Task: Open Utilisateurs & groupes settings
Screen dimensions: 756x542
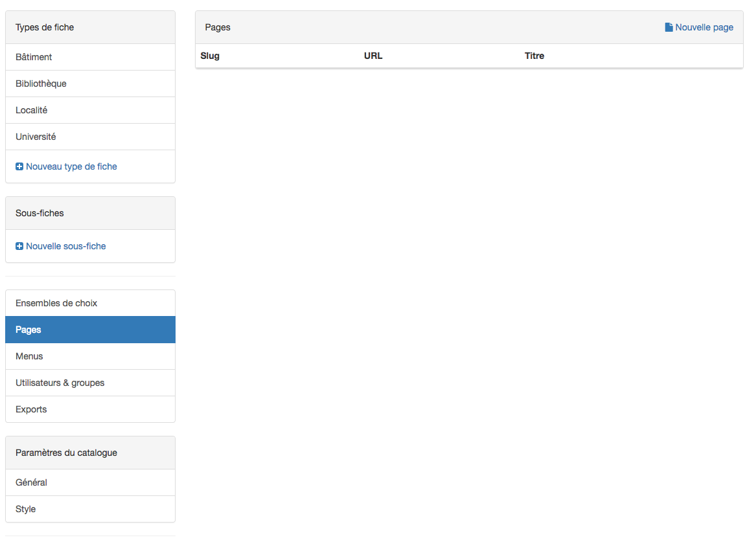Action: click(60, 383)
